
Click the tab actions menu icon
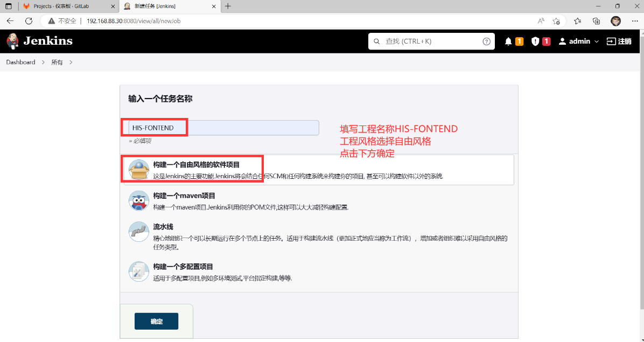8,6
